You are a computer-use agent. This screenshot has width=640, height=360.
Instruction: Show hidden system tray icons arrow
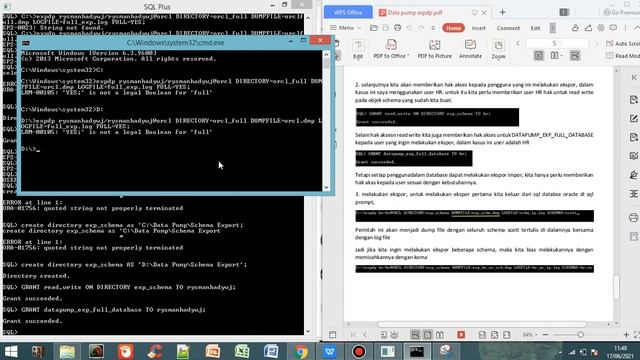pyautogui.click(x=560, y=352)
